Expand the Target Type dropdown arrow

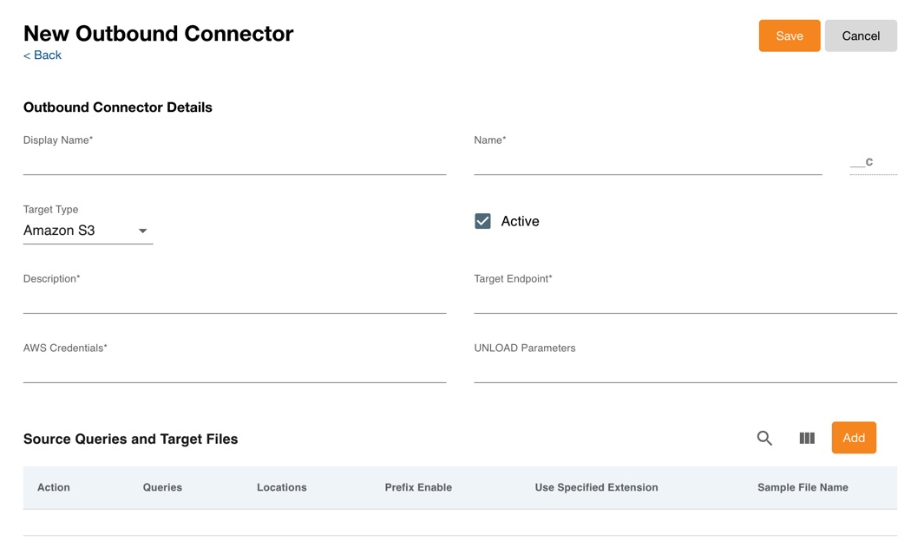[x=143, y=231]
